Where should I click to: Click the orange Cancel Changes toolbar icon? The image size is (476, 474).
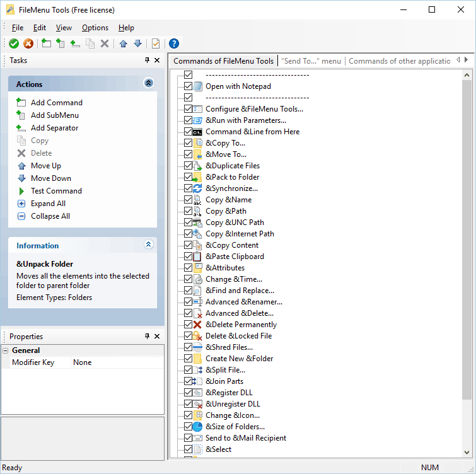click(28, 43)
